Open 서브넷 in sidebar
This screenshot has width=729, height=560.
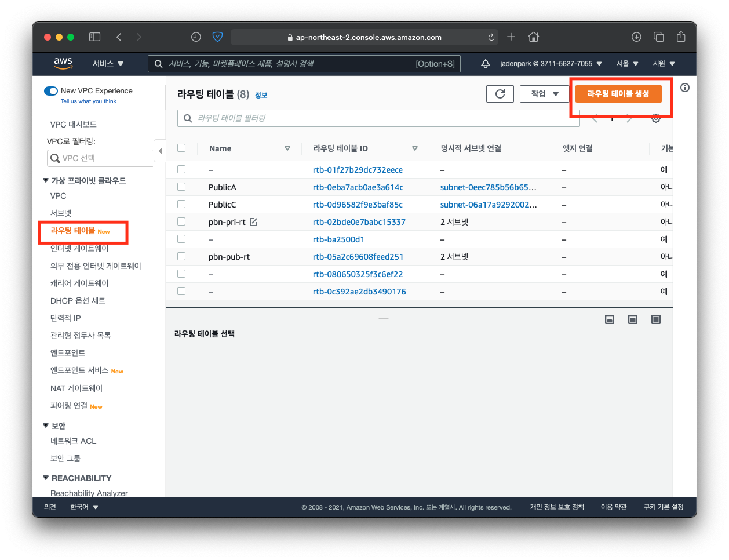pyautogui.click(x=61, y=213)
